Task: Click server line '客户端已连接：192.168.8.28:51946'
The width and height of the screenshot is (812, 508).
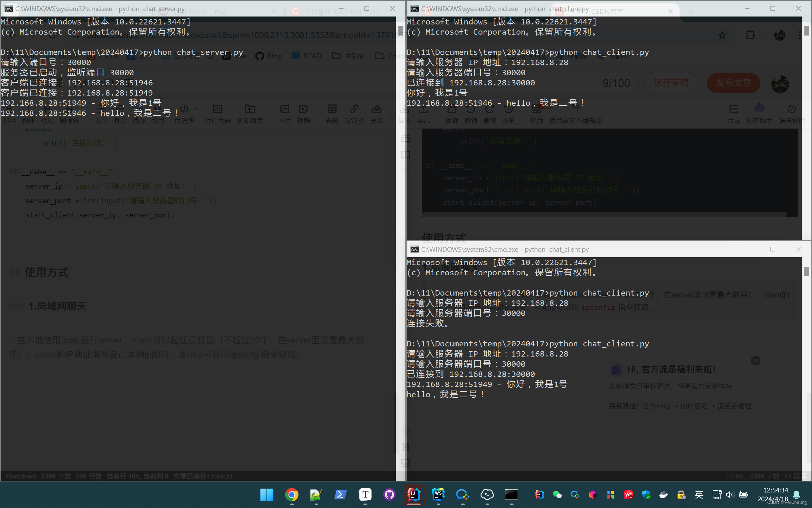Action: (x=76, y=83)
